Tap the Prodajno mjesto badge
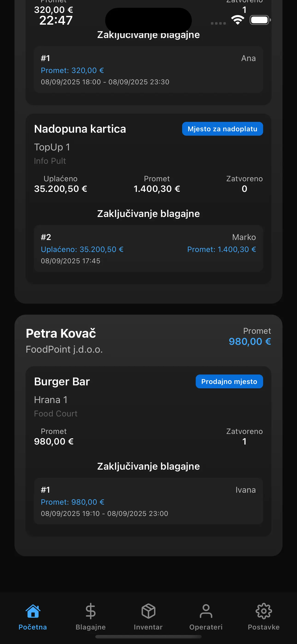Screen dimensions: 297x644 click(229, 381)
